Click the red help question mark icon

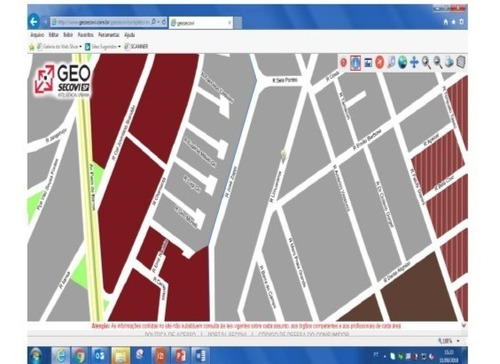click(343, 62)
